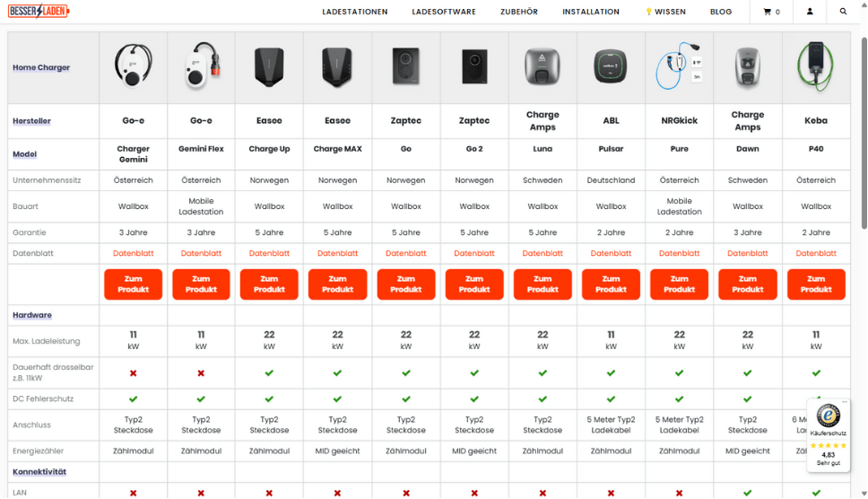This screenshot has width=868, height=499.
Task: Click Zum Produkt for Easee Charge Up
Action: pyautogui.click(x=269, y=285)
